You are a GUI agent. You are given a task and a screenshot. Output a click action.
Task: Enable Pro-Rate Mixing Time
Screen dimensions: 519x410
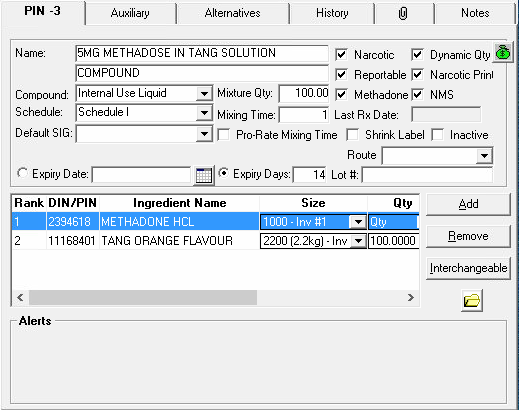pos(224,135)
